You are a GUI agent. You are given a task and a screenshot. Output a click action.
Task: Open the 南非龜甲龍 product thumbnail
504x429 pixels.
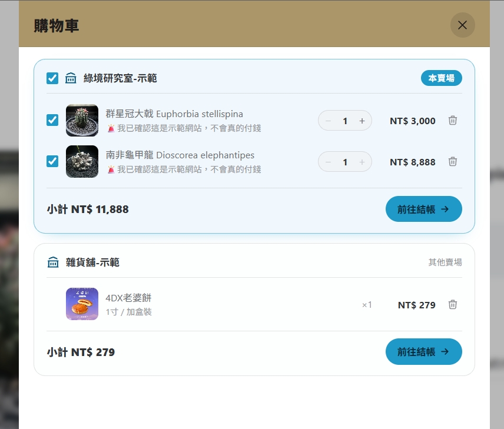point(82,162)
